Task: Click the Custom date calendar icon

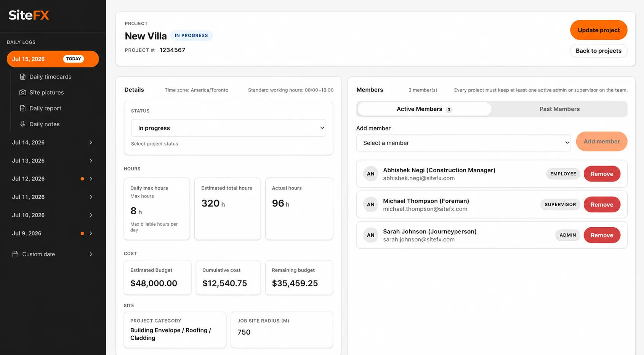Action: tap(15, 254)
